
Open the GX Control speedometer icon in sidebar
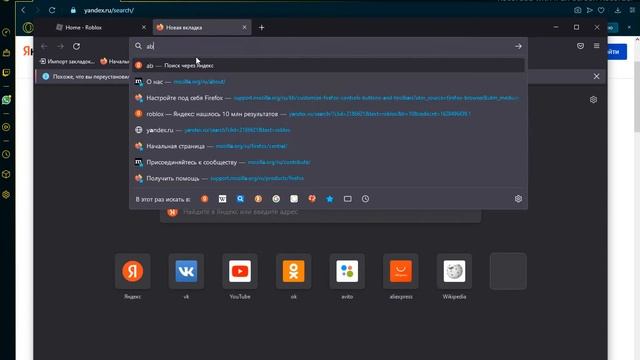pos(6,32)
